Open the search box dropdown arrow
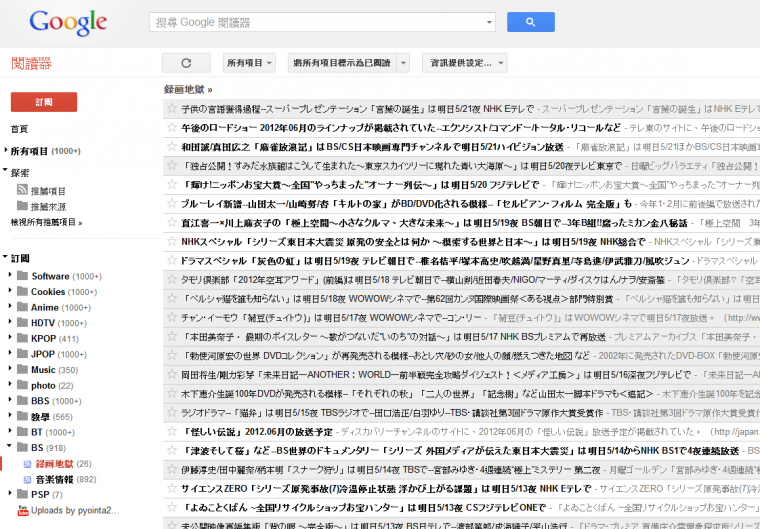Viewport: 760px width, 529px height. (x=489, y=22)
